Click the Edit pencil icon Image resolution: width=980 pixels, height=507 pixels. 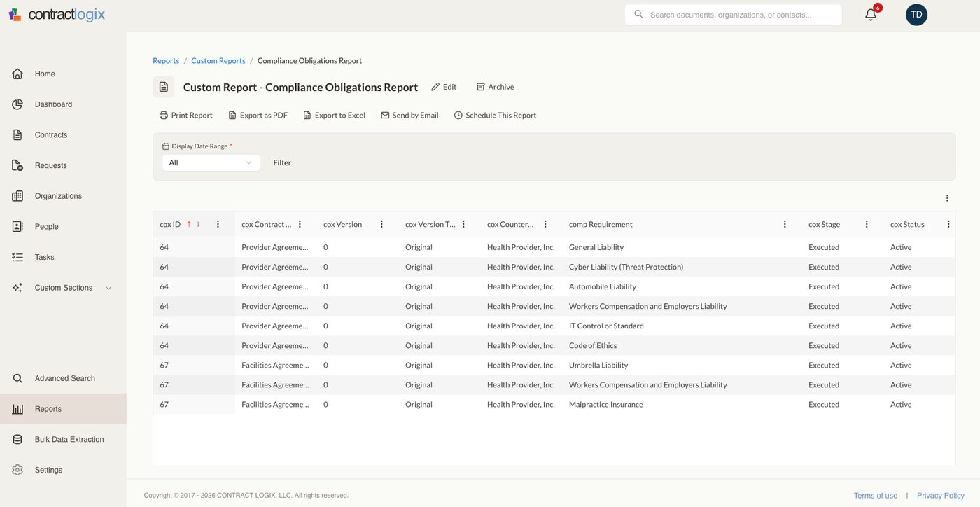tap(435, 87)
